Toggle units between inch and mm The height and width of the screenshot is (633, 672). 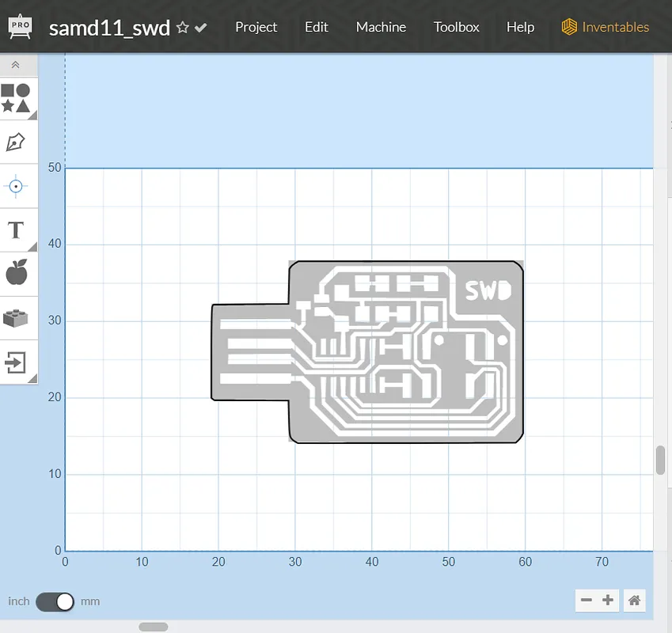tap(55, 601)
